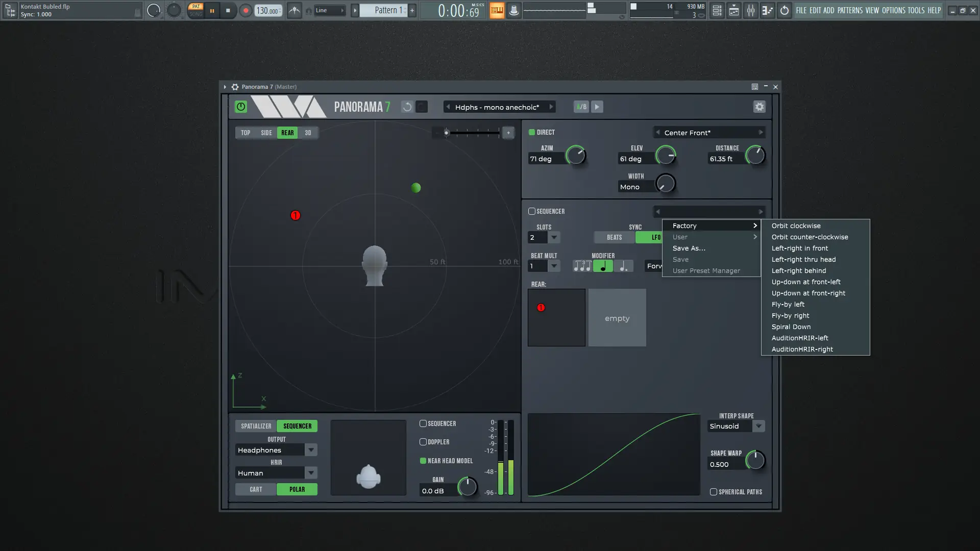This screenshot has height=551, width=980.
Task: Select the dotted note modifier icon
Action: (623, 266)
